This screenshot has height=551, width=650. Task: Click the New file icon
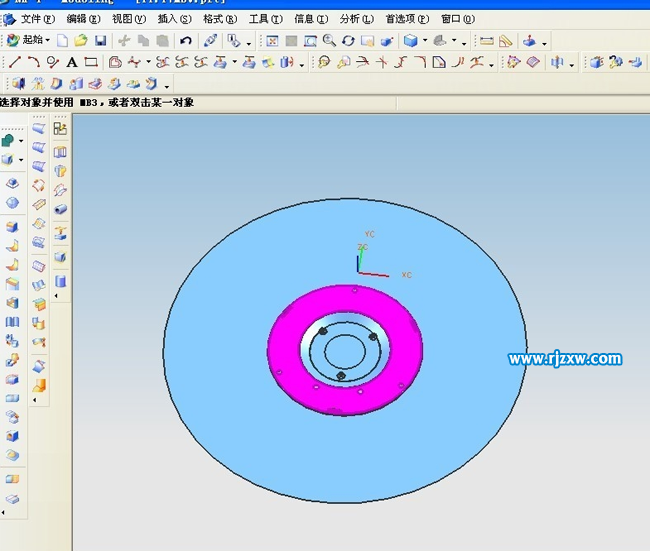point(62,41)
